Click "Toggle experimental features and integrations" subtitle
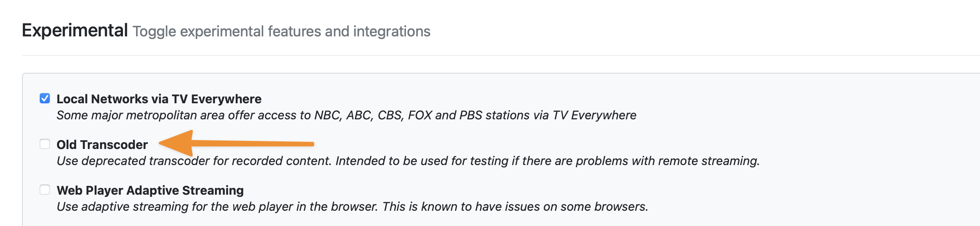Viewport: 980px width, 226px height. [x=281, y=31]
